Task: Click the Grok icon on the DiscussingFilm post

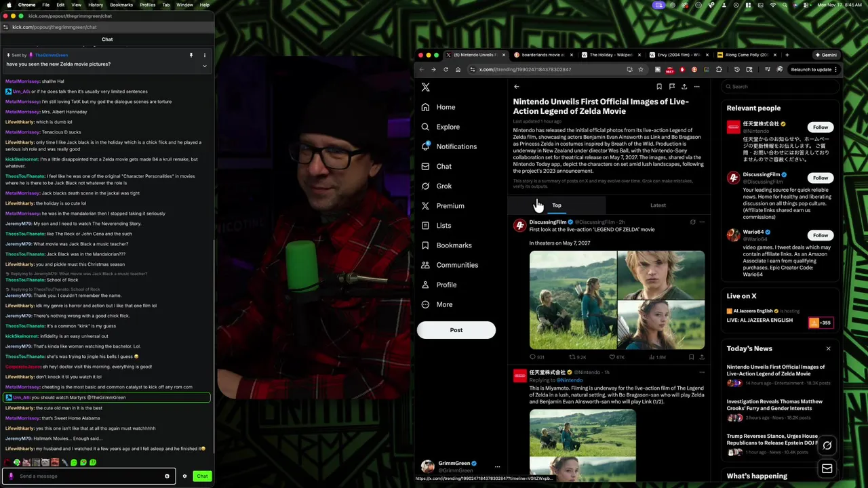Action: (x=692, y=222)
